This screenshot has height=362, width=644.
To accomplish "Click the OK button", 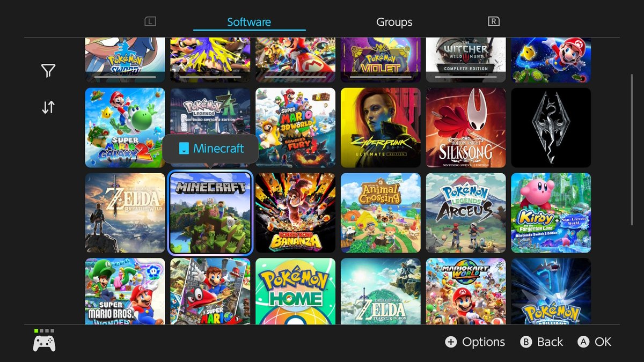I will [595, 342].
